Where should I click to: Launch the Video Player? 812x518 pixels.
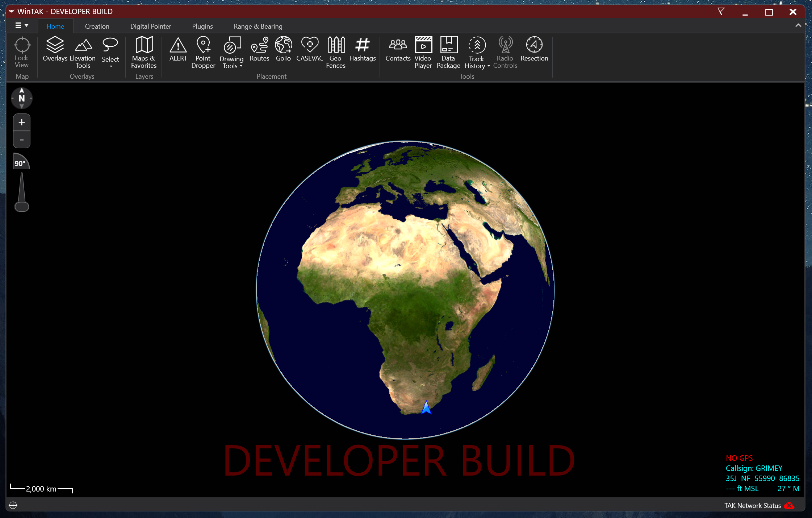coord(423,53)
